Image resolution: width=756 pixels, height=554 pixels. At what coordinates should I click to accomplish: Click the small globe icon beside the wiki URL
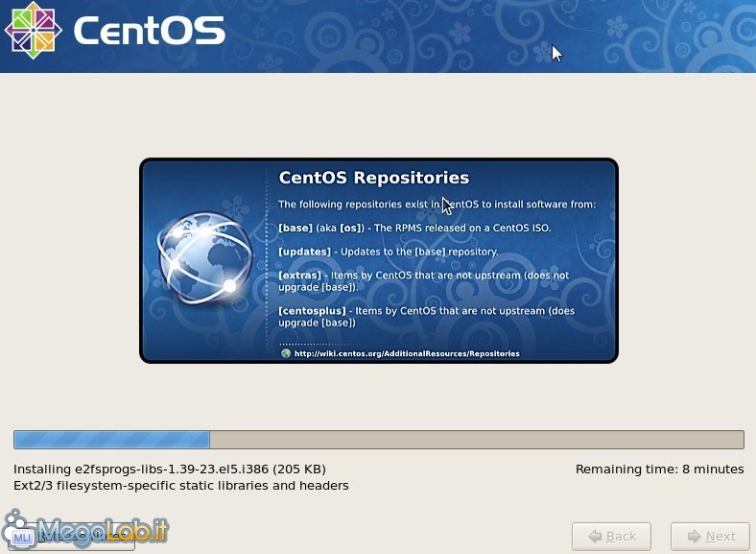pyautogui.click(x=286, y=353)
